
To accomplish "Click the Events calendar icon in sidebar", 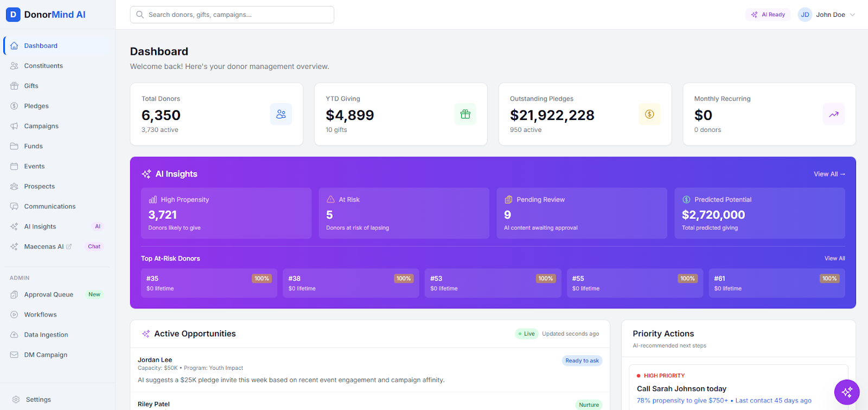I will pyautogui.click(x=14, y=166).
